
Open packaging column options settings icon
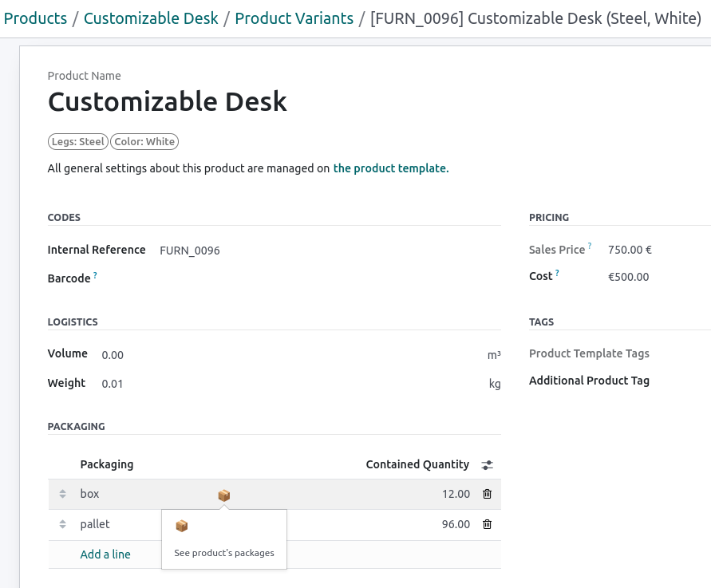pos(488,464)
